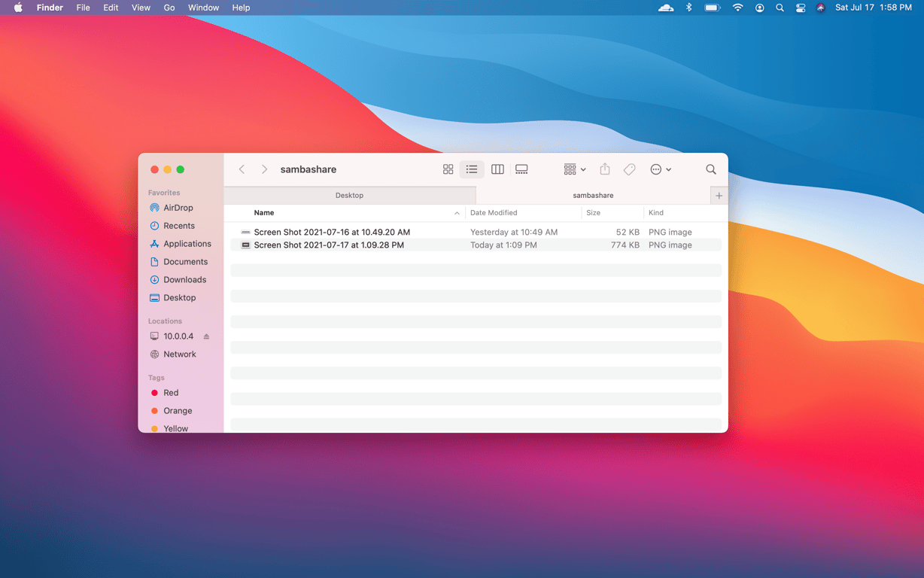Minimize the Finder window
924x578 pixels.
(x=168, y=169)
